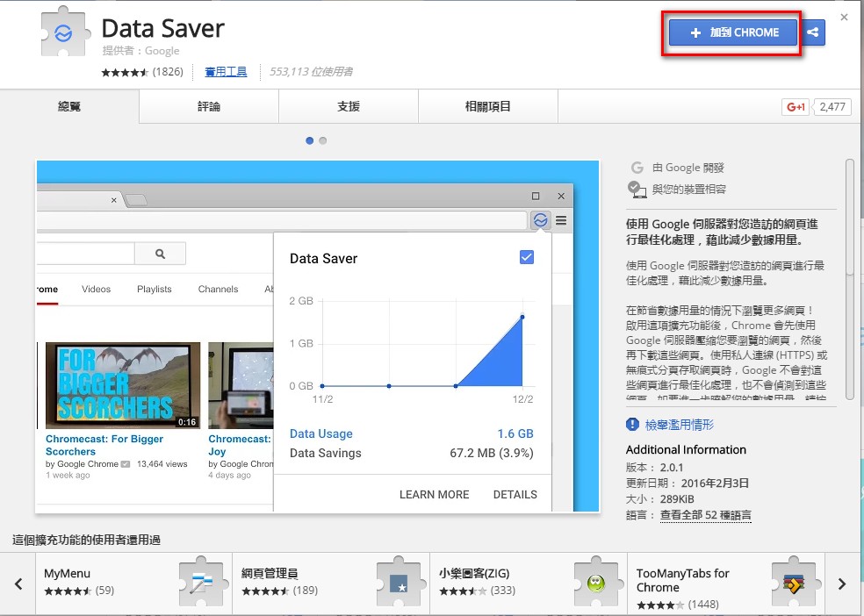Click the share icon button
This screenshot has width=864, height=616.
813,32
